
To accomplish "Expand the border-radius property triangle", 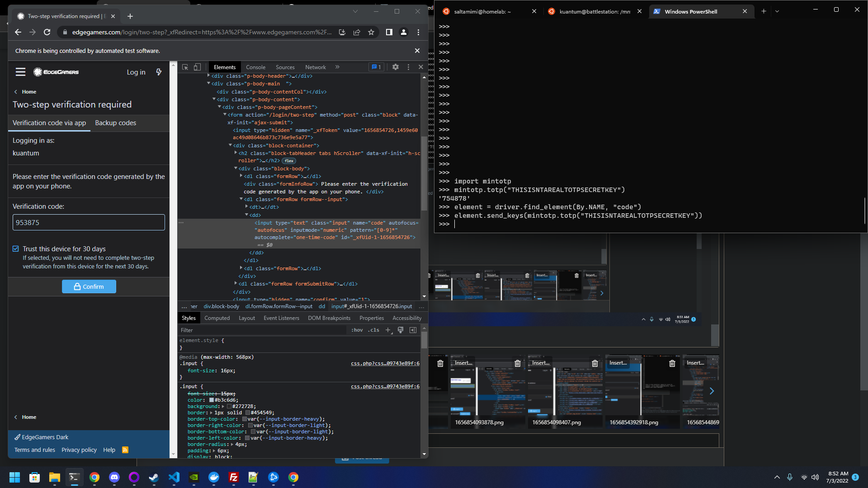I will 233,444.
